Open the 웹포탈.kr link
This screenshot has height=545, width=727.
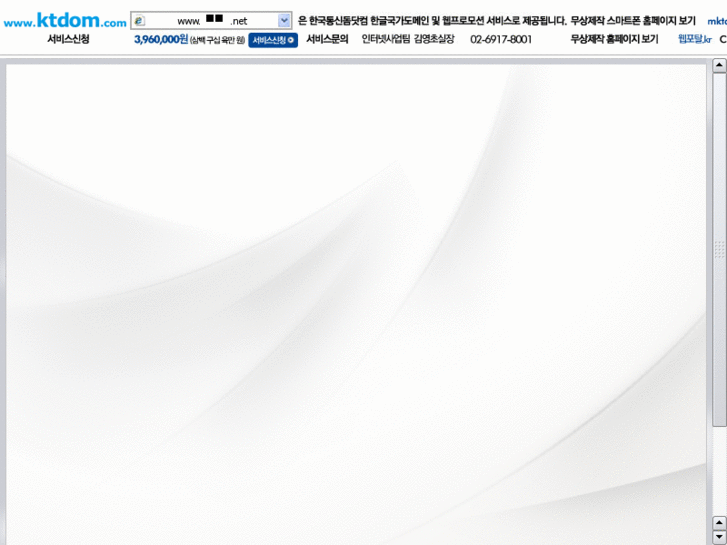(695, 39)
